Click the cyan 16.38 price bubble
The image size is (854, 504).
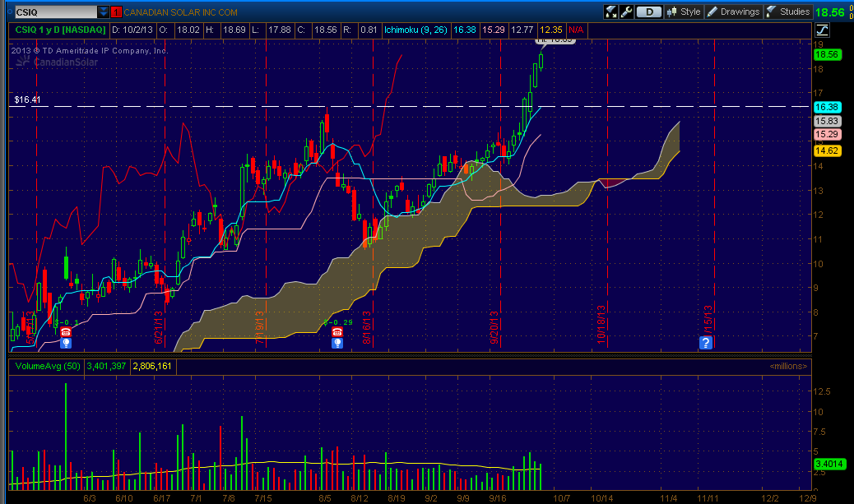click(827, 107)
